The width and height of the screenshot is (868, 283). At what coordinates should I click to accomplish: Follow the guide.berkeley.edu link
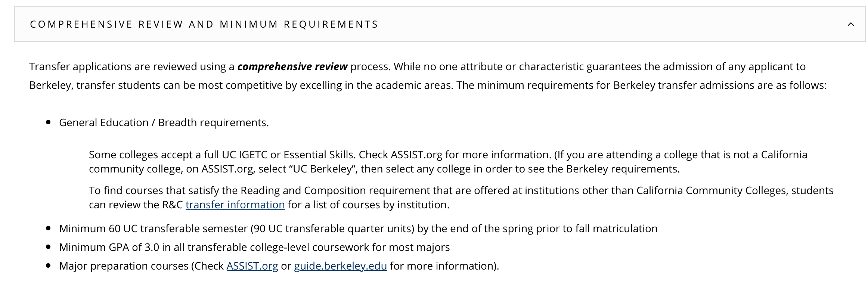(340, 266)
